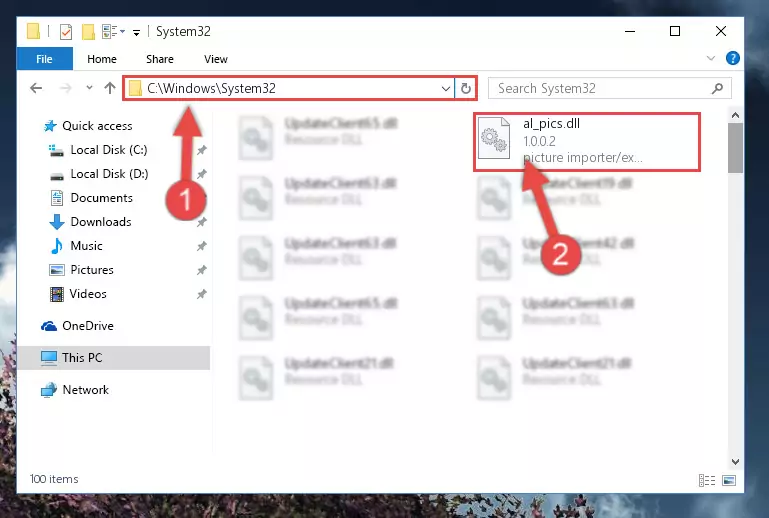Click the pin icon next to Local Disk (C:)
The width and height of the screenshot is (769, 518).
[x=202, y=150]
